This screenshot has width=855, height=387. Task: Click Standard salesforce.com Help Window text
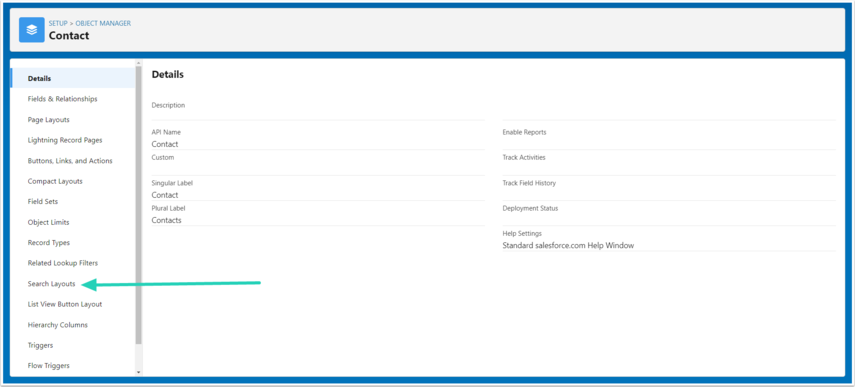click(568, 246)
